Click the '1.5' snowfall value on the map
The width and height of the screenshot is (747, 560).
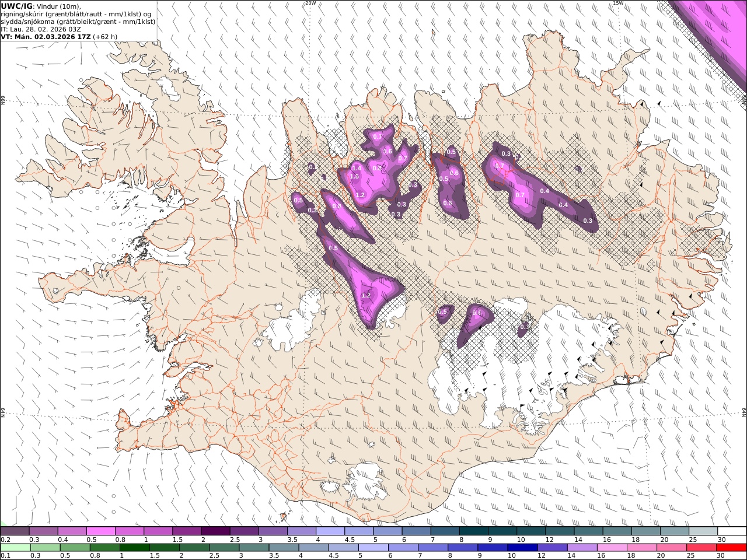(354, 176)
